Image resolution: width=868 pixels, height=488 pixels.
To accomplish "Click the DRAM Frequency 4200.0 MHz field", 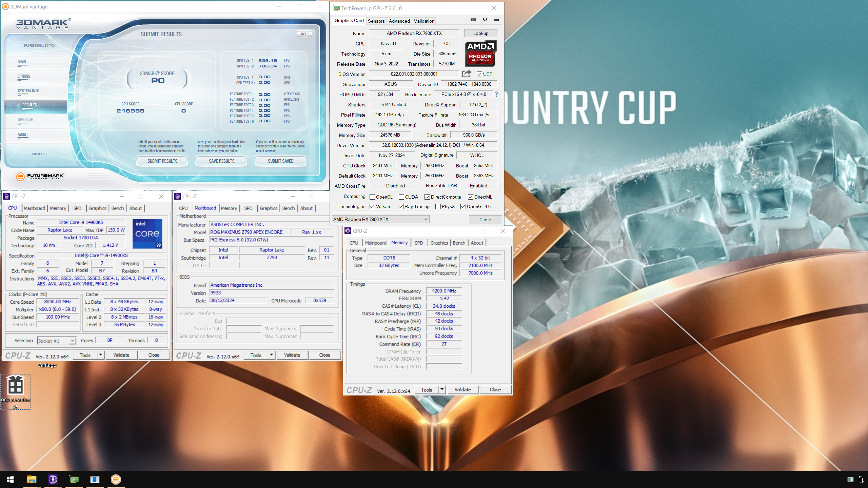I will point(444,291).
